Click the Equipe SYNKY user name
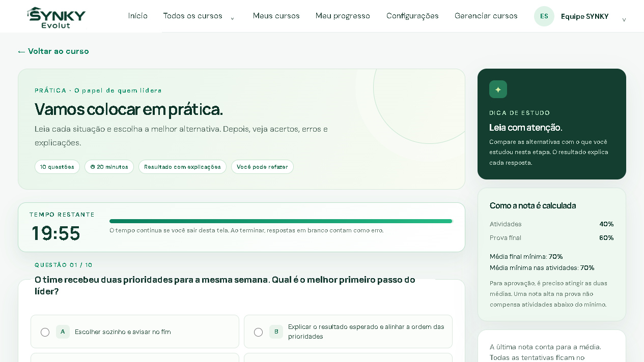 [x=585, y=16]
